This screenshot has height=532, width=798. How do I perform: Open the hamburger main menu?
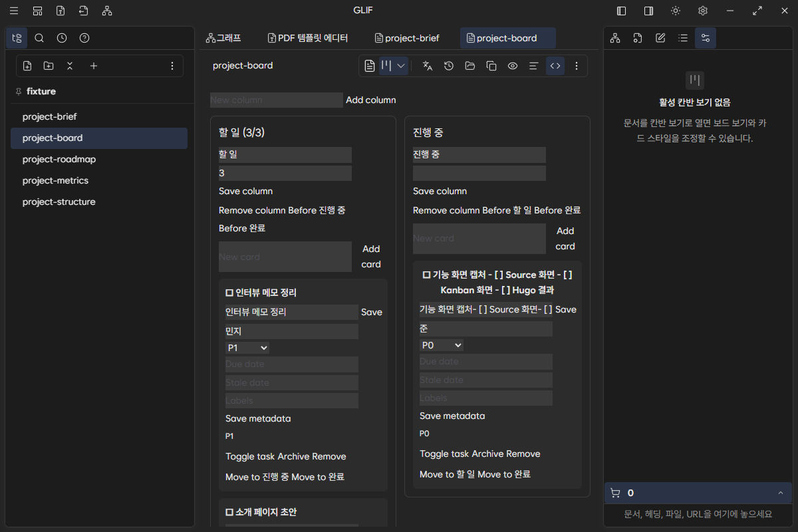tap(14, 11)
